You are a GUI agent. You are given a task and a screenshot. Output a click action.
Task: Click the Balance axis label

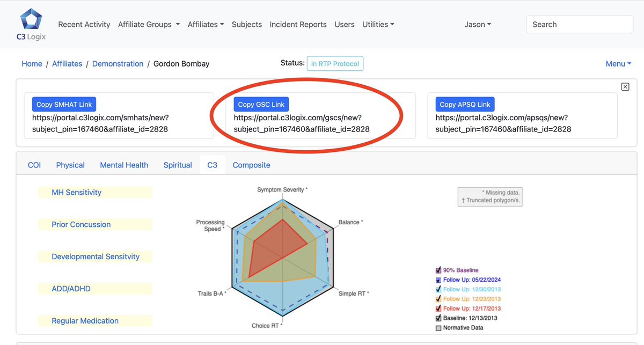click(351, 222)
